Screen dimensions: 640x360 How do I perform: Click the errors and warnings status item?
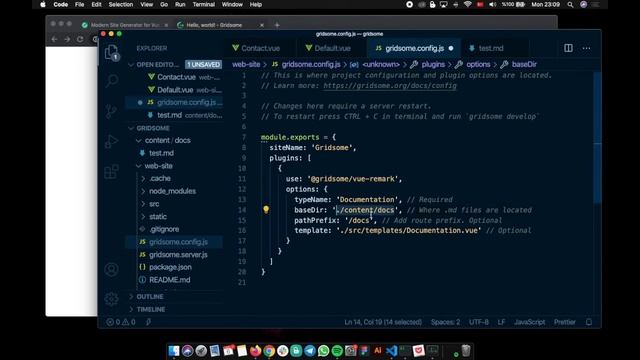pyautogui.click(x=121, y=322)
